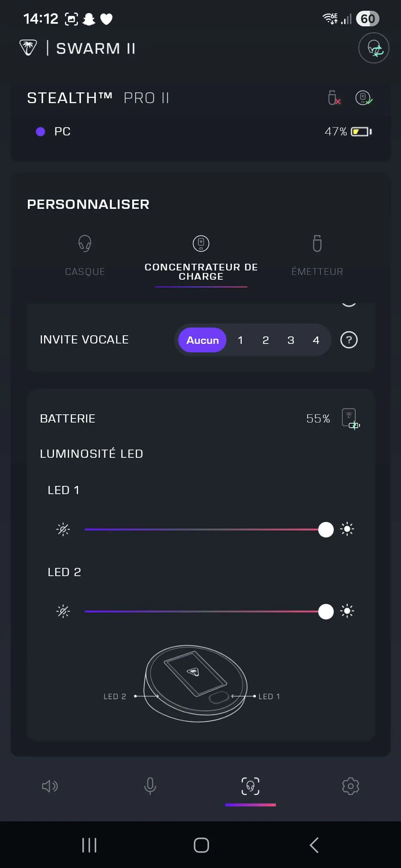Switch to the Émetteur tab
Screen dimensions: 401x868
[x=317, y=256]
